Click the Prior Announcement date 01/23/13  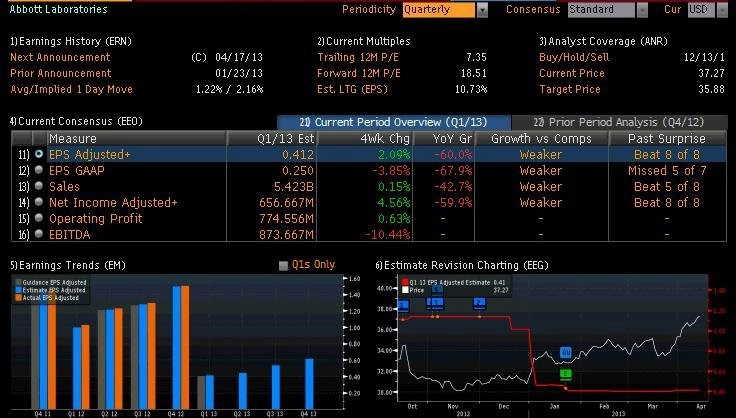239,73
